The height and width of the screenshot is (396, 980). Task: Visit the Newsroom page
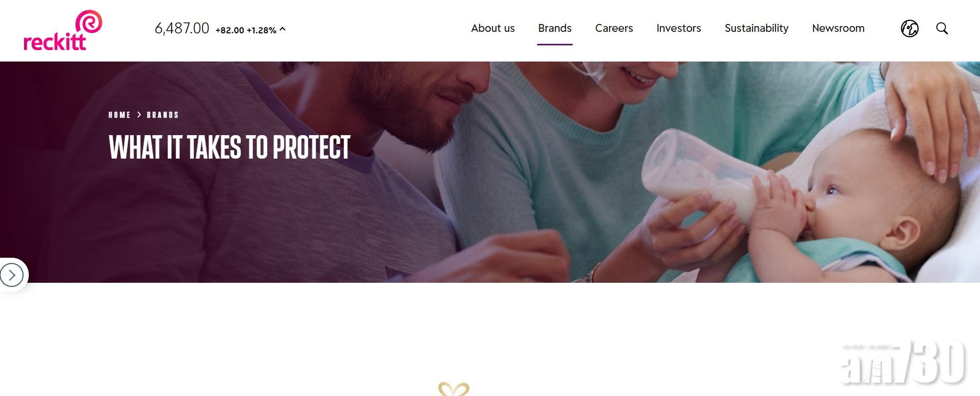point(838,28)
